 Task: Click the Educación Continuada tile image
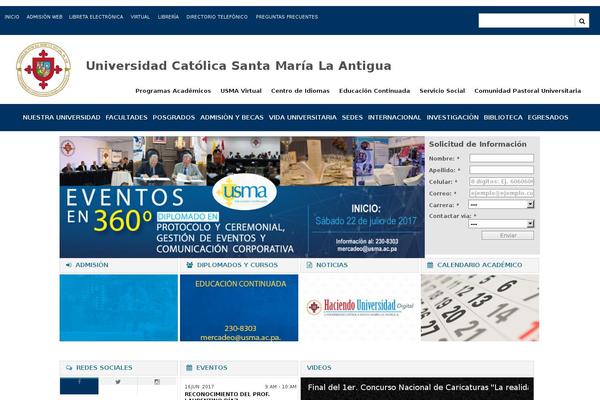click(239, 308)
